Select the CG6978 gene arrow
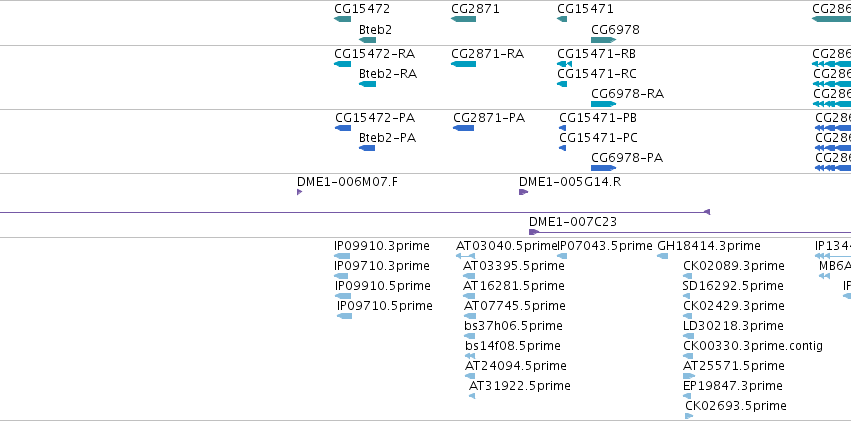 click(x=604, y=40)
